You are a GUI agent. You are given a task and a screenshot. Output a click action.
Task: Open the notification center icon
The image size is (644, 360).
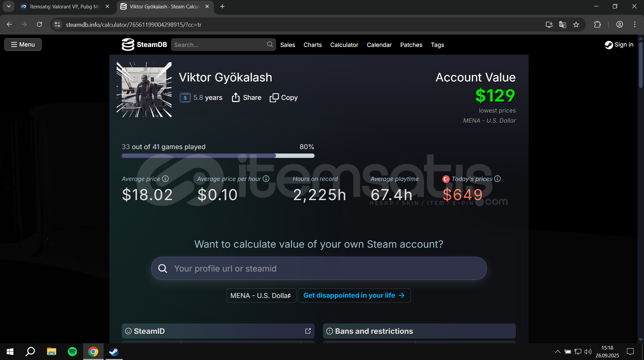click(x=630, y=352)
